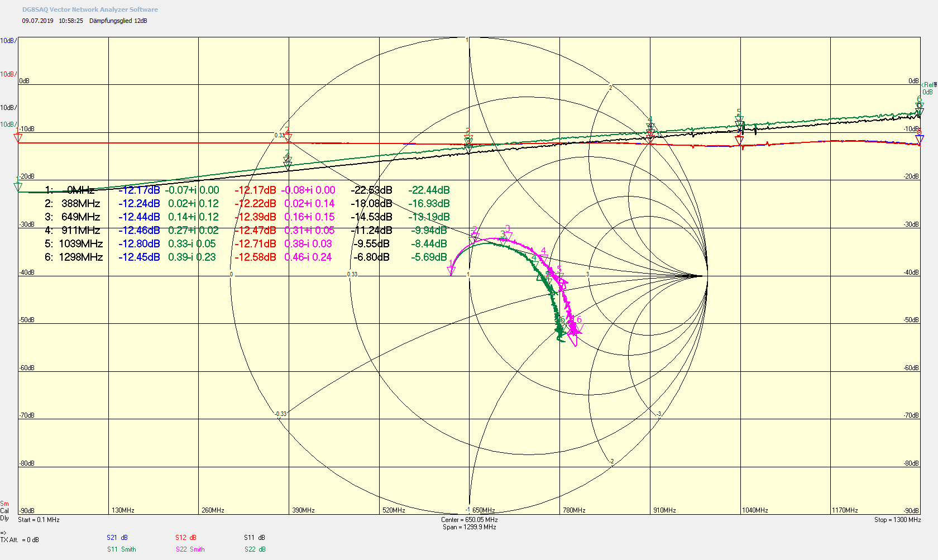This screenshot has height=560, width=938.
Task: Click the red -12.71dB marker value
Action: (x=255, y=244)
